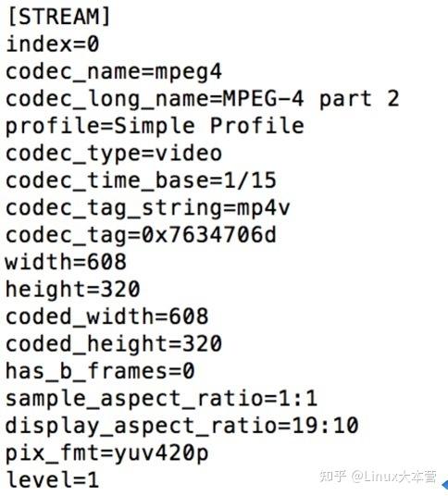
Task: Click the blue arrow icon at bottom-right corner
Action: (x=444, y=485)
